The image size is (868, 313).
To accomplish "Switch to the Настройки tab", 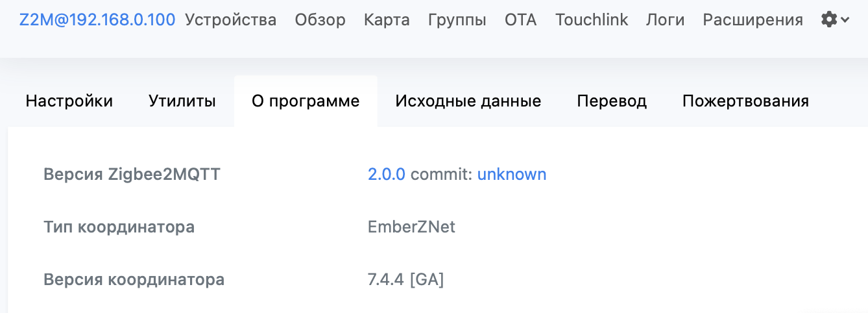I will (x=69, y=101).
